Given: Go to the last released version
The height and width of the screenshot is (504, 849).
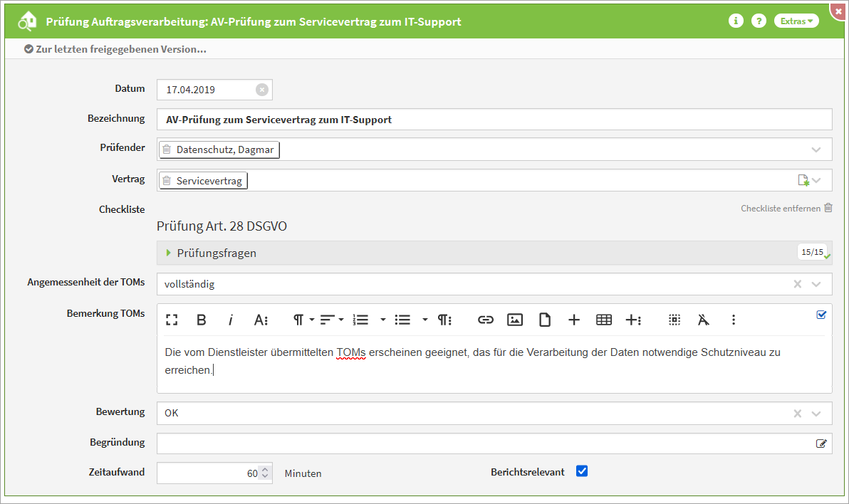Looking at the screenshot, I should (115, 50).
